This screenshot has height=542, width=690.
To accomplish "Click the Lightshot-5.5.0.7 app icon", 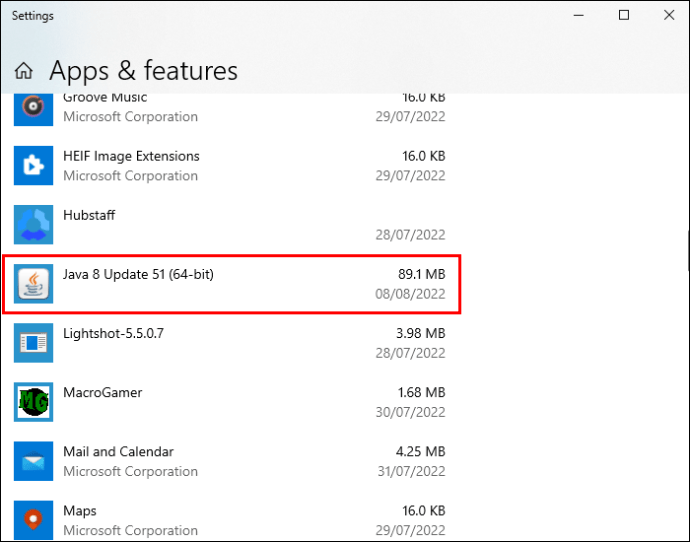I will click(34, 343).
